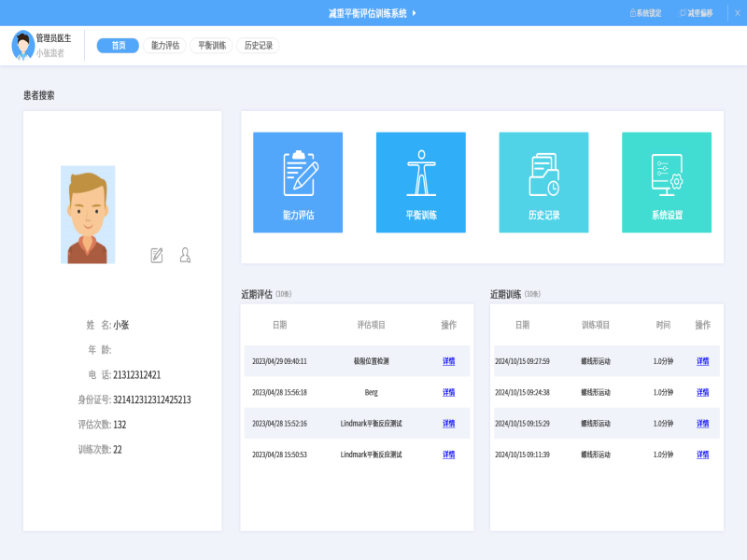The height and width of the screenshot is (560, 747).
Task: Open the 平衡训练 tile with balance figure
Action: (x=420, y=182)
